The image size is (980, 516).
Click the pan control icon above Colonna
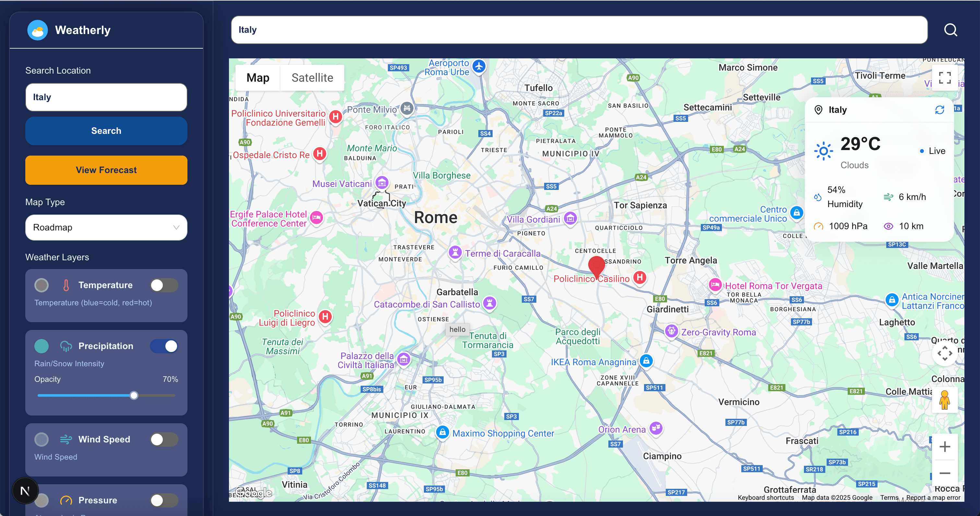point(945,354)
